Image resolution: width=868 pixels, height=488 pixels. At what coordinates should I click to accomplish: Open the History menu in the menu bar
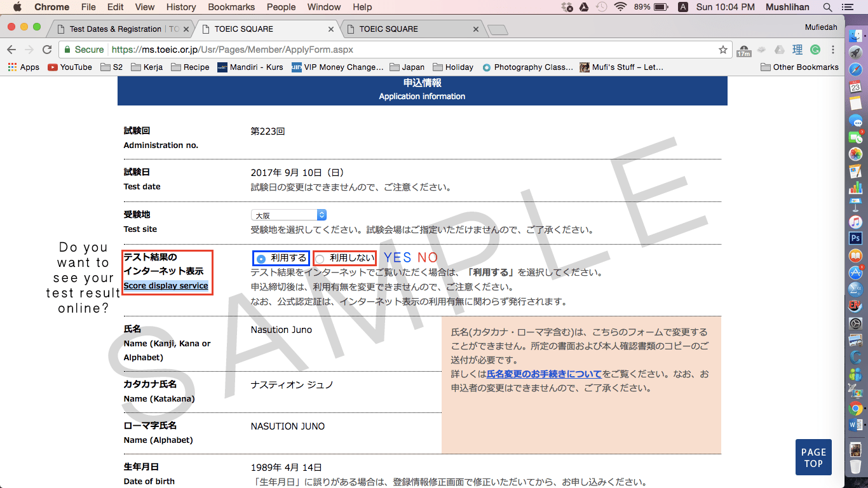click(181, 7)
